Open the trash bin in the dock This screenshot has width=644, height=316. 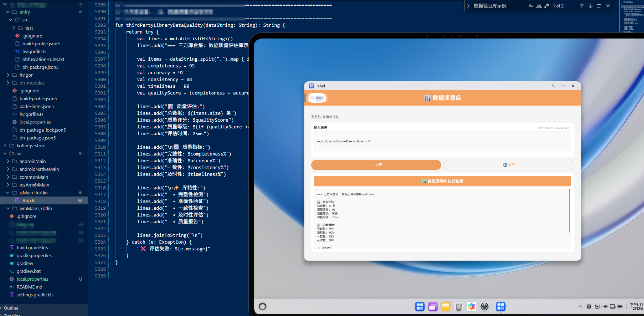(x=459, y=306)
